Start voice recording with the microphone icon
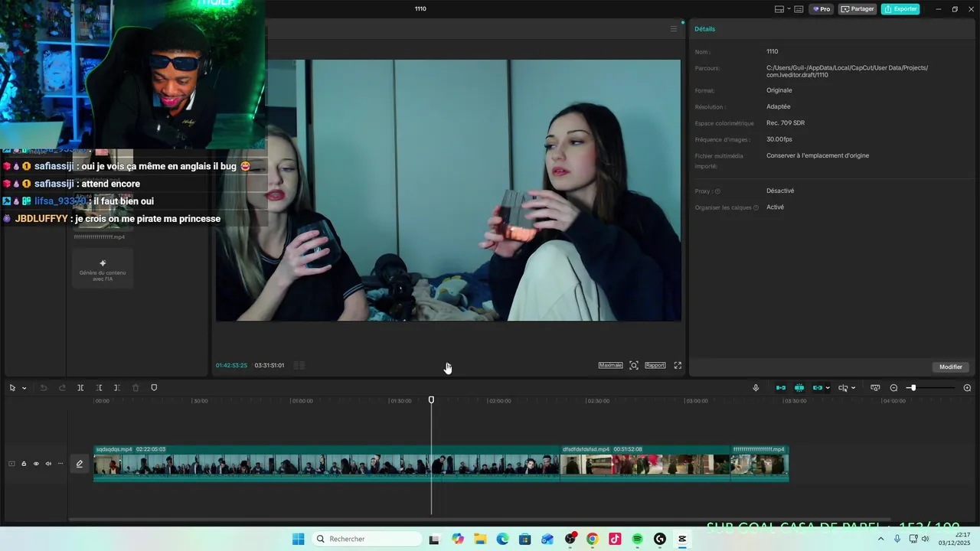Screen dimensions: 980x551 (756, 388)
